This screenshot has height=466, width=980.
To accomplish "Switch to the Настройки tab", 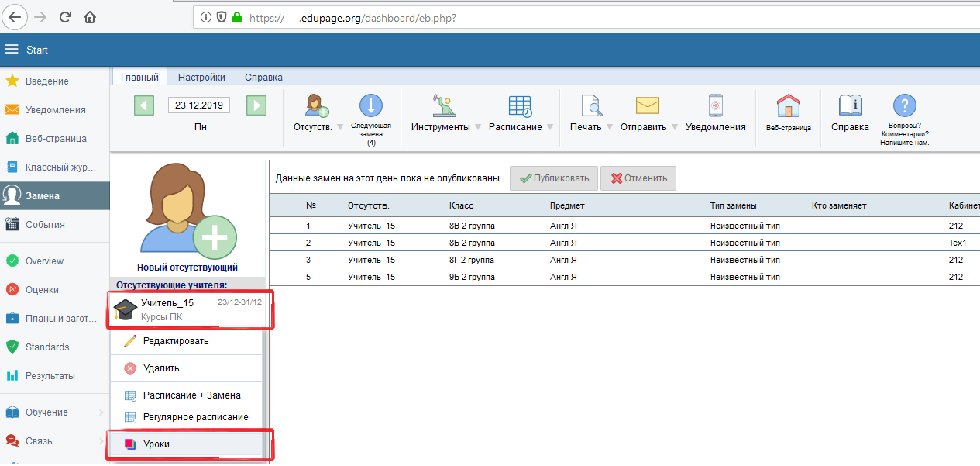I will click(201, 78).
